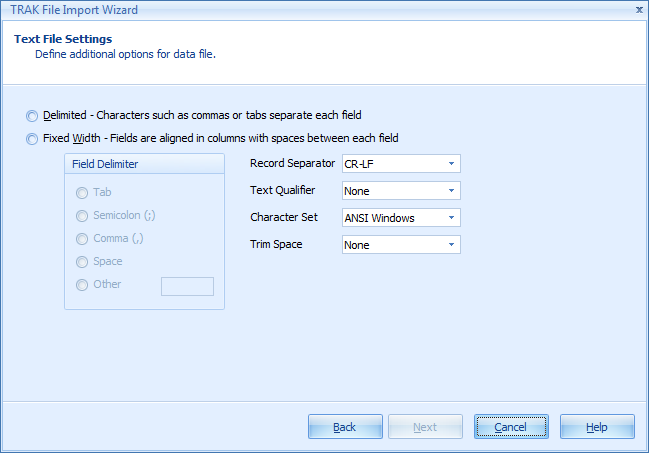
Task: Choose the Fixed Width option
Action: (35, 139)
